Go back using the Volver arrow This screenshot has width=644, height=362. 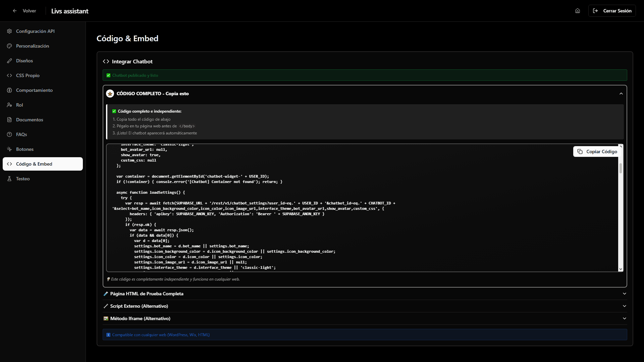point(15,11)
